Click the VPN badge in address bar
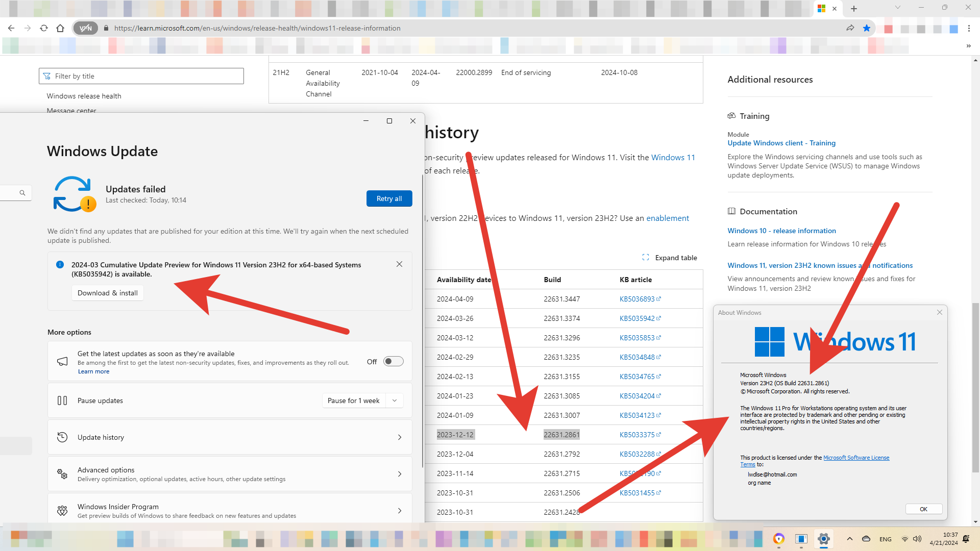 85,28
